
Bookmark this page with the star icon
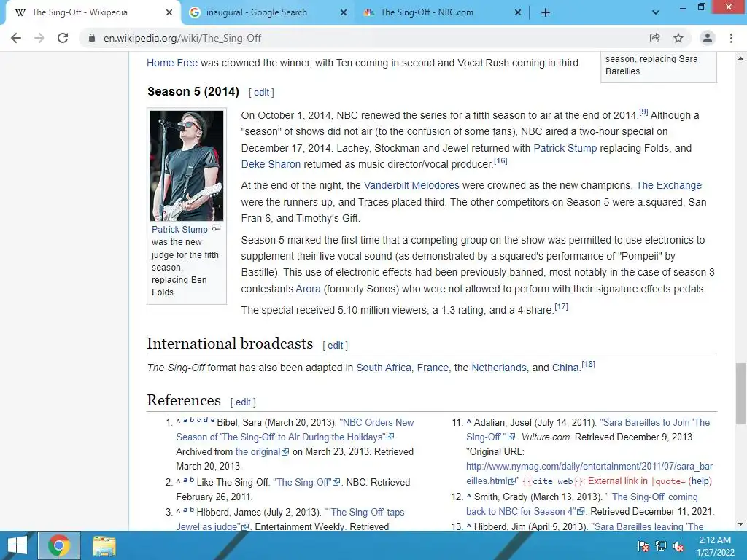[678, 38]
